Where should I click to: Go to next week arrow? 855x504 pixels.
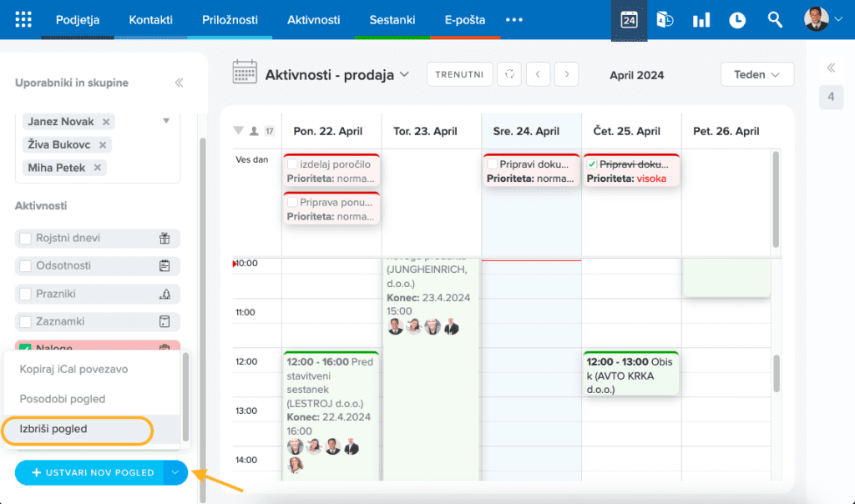(567, 74)
